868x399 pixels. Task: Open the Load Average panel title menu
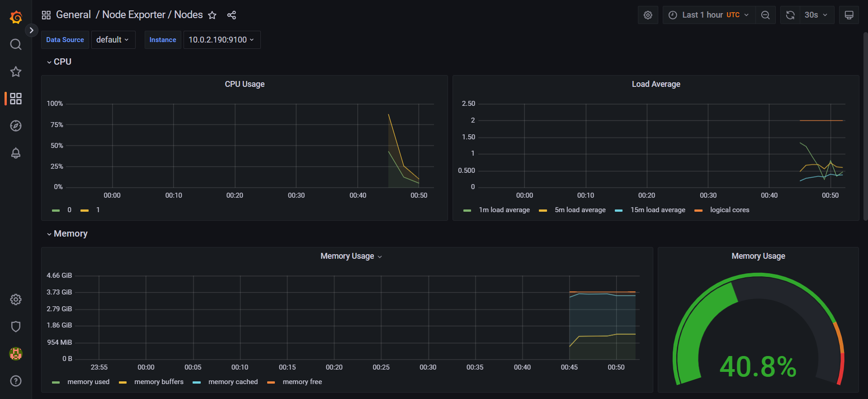pos(656,84)
